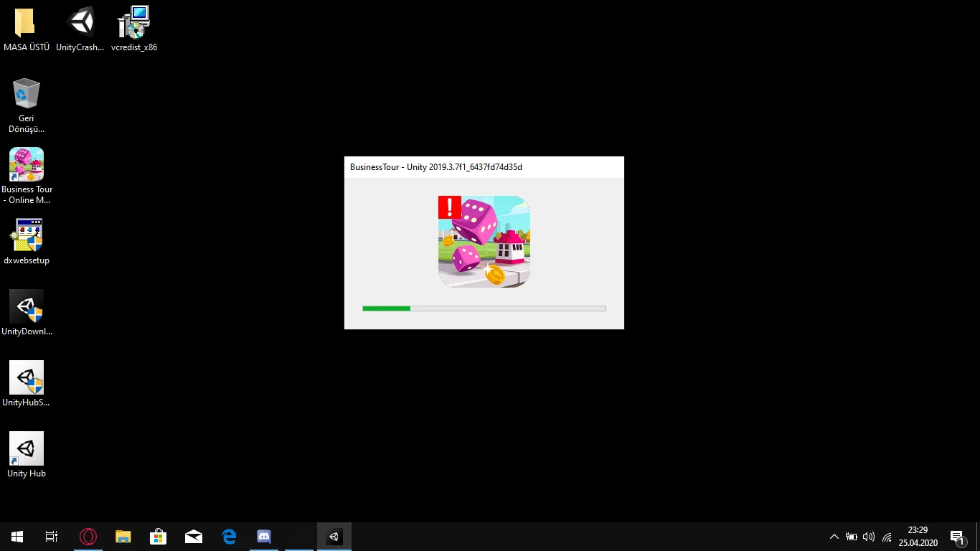The image size is (980, 551).
Task: Activate the Unity taskbar button
Action: click(x=334, y=537)
